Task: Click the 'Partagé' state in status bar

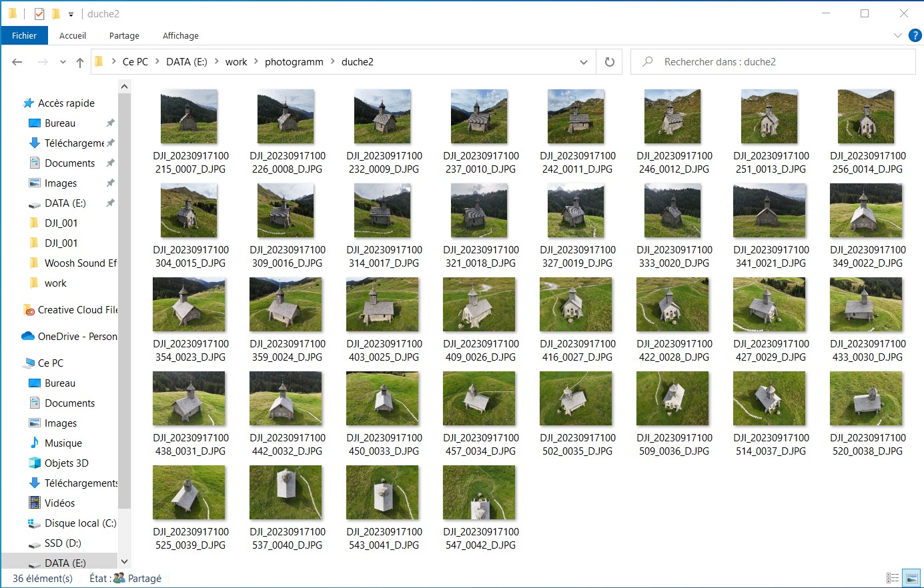Action: click(x=145, y=579)
